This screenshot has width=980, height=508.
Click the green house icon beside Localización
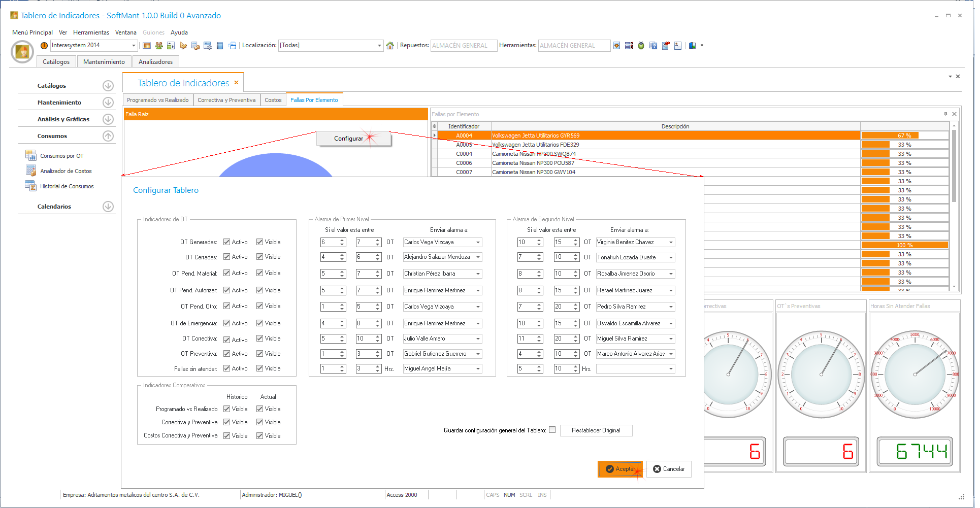[390, 46]
